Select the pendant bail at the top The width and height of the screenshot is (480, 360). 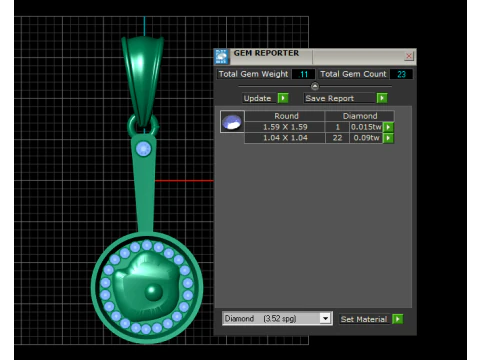(x=143, y=80)
